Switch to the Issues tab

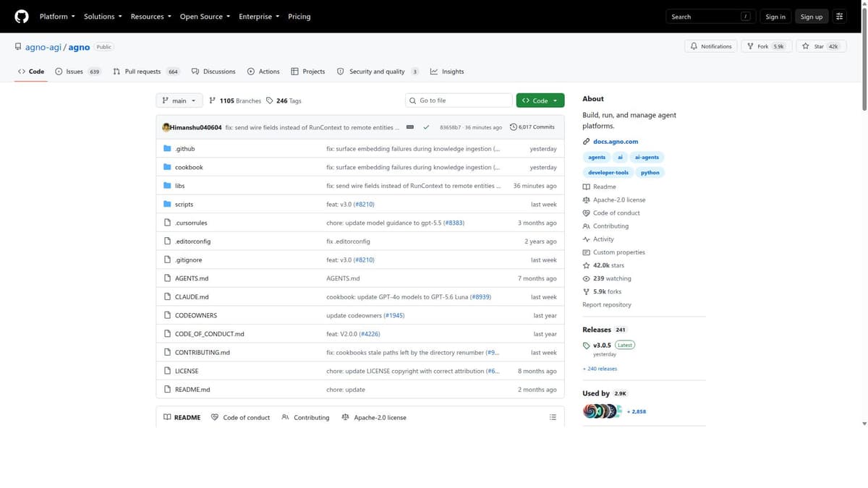pos(78,72)
